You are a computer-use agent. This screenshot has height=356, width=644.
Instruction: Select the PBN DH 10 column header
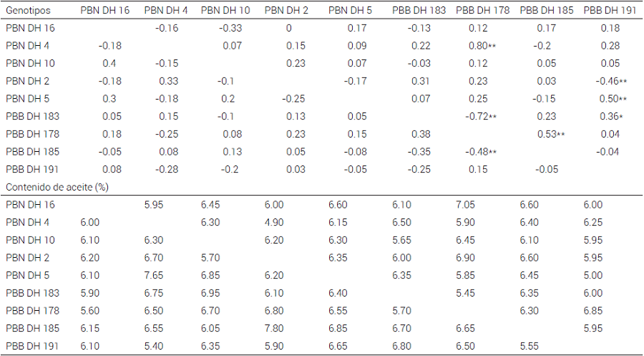[224, 11]
